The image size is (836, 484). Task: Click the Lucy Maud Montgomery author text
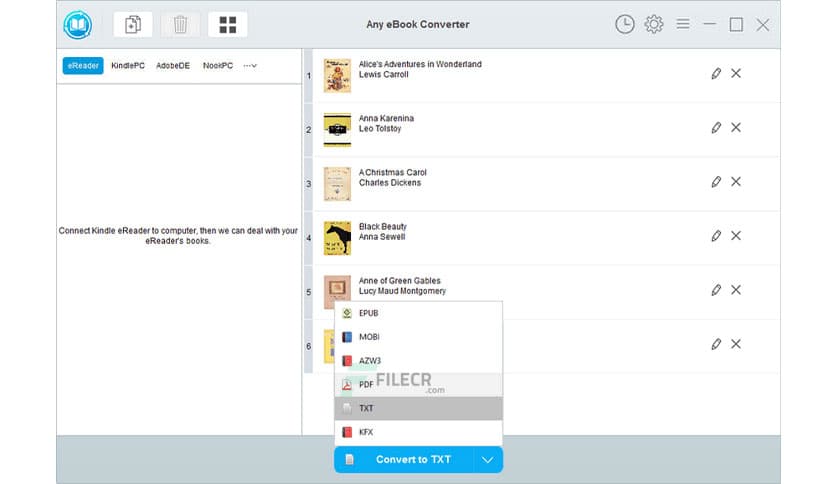click(x=402, y=291)
